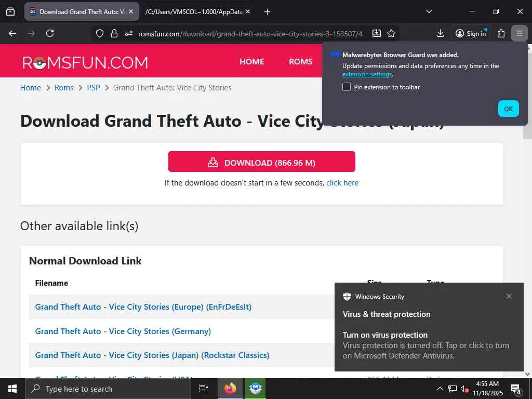532x399 pixels.
Task: Open Vice City Stories (Japan) Rockstar Classics link
Action: coord(152,355)
